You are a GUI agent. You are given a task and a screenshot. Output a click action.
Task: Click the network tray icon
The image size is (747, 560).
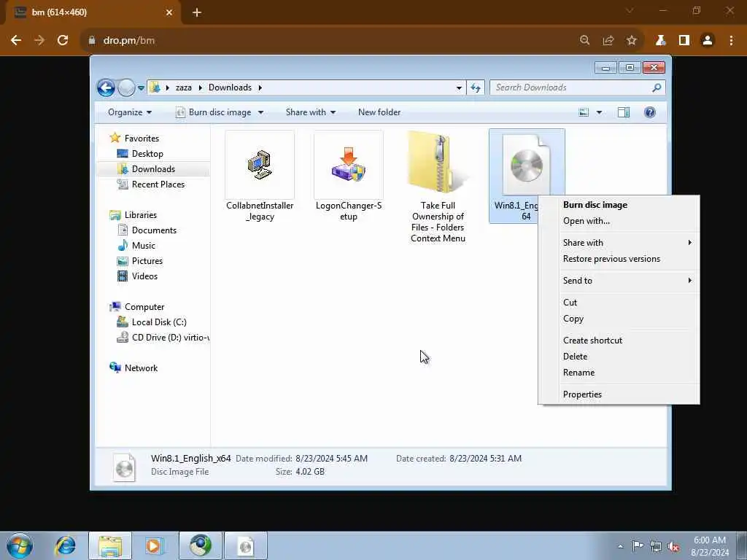(x=656, y=546)
